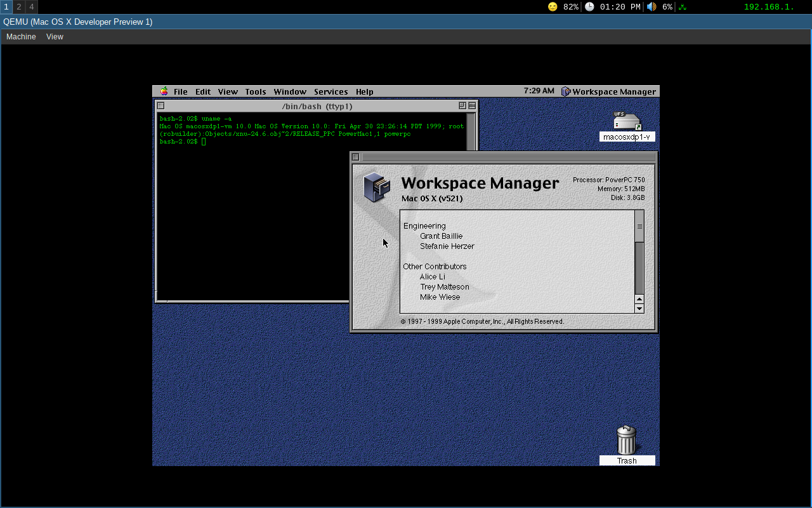Click the network status icon
The image size is (812, 508).
(x=683, y=7)
